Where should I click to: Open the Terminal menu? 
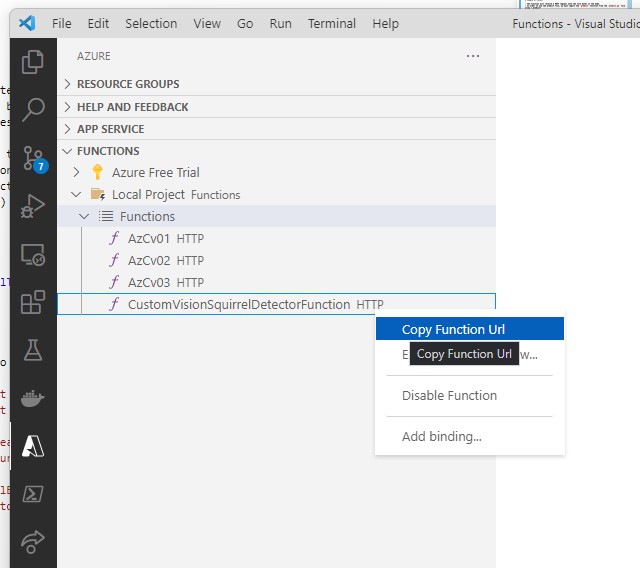click(332, 23)
